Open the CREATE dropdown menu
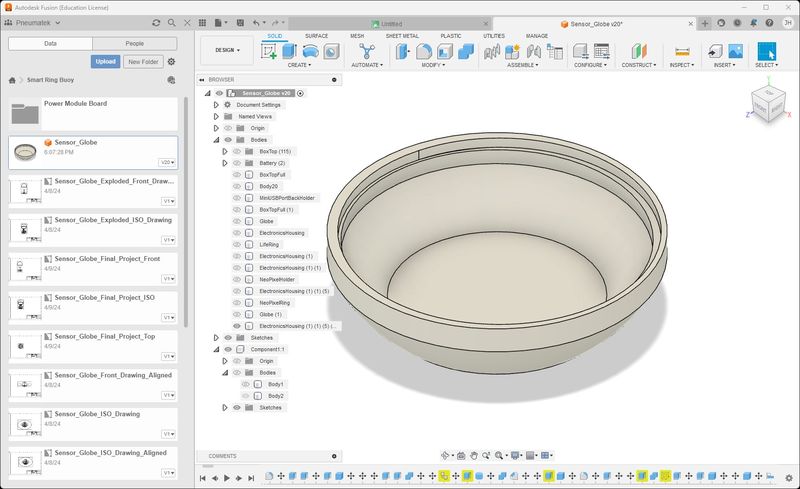Image resolution: width=800 pixels, height=489 pixels. [299, 65]
